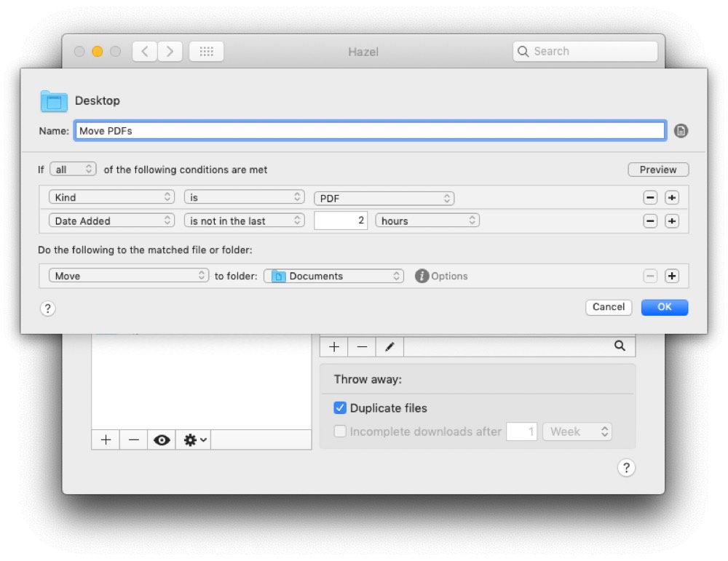Click the note/description icon beside the Name field

coord(681,130)
